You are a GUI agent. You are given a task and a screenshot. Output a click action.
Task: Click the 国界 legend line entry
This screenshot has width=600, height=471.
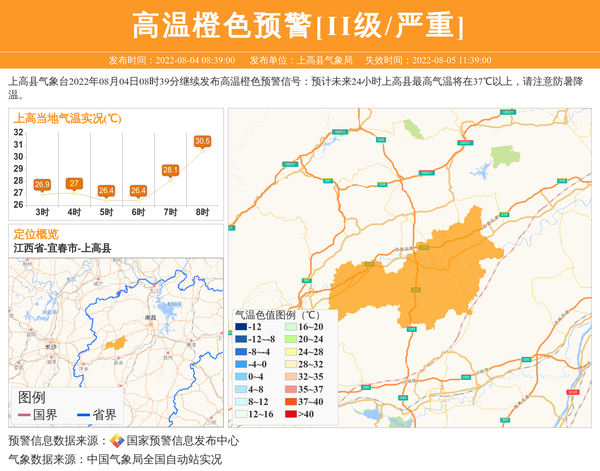(x=39, y=415)
